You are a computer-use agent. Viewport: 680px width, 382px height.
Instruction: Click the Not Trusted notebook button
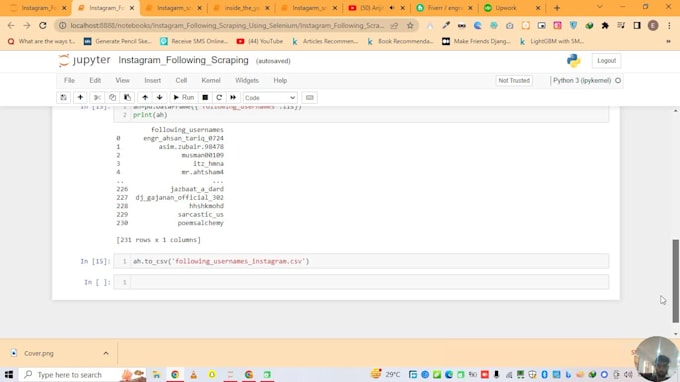[514, 80]
